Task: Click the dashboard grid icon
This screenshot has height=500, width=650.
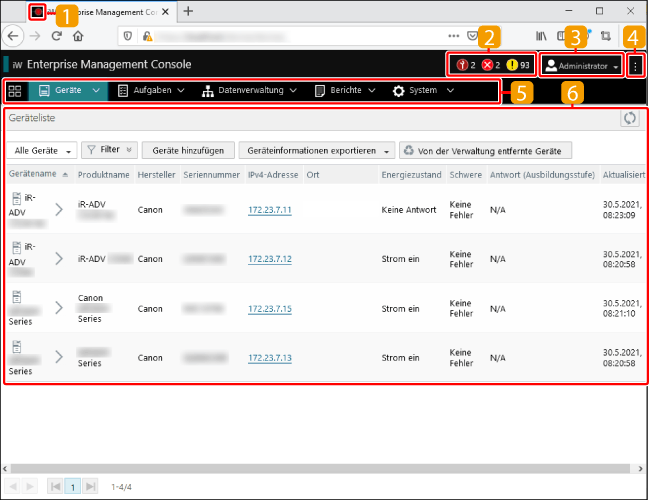Action: pos(15,91)
